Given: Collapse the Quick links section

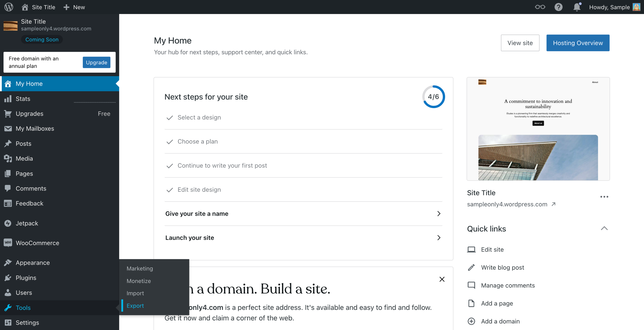Looking at the screenshot, I should click(604, 228).
